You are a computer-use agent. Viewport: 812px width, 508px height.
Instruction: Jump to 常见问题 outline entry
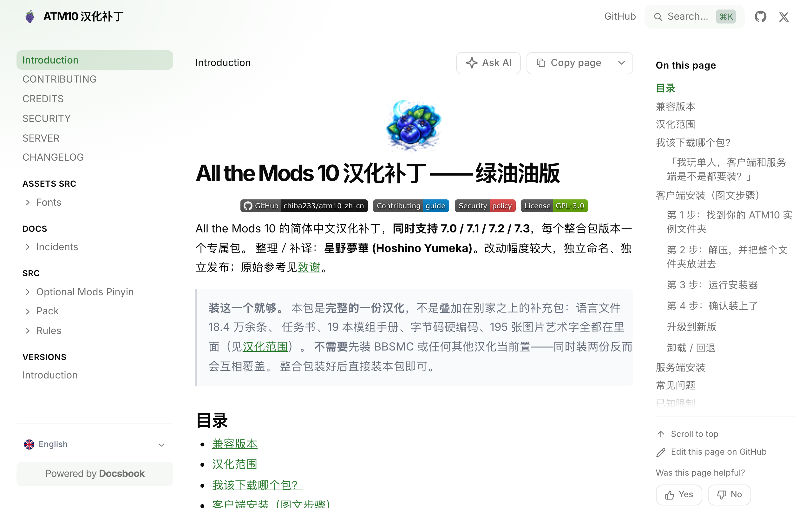[675, 385]
